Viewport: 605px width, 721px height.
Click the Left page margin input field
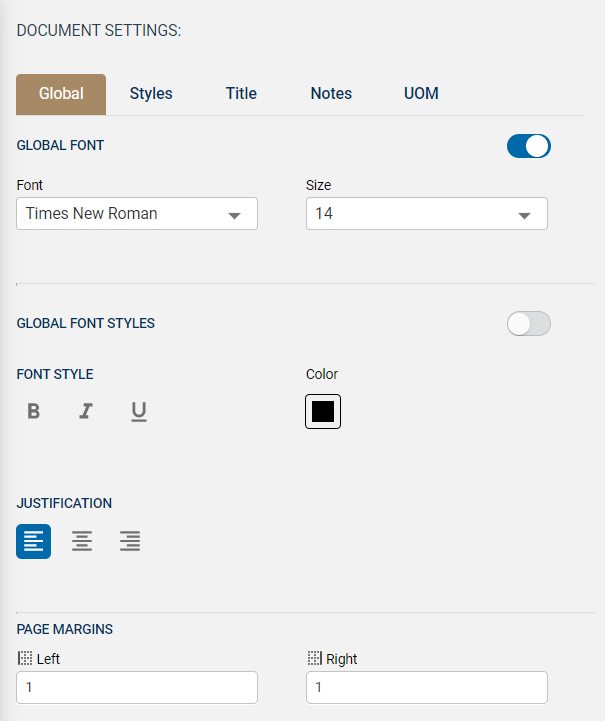click(137, 687)
